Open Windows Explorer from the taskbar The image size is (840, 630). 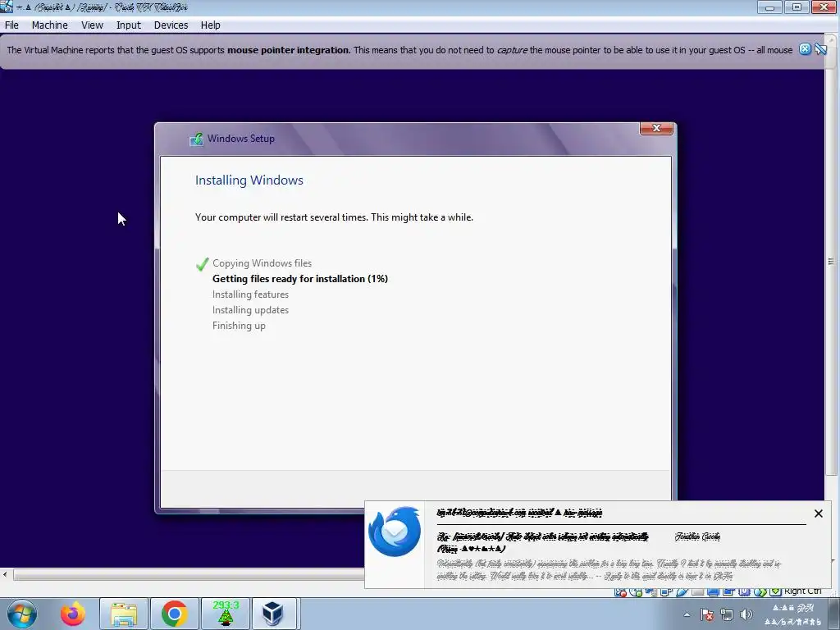click(x=124, y=614)
